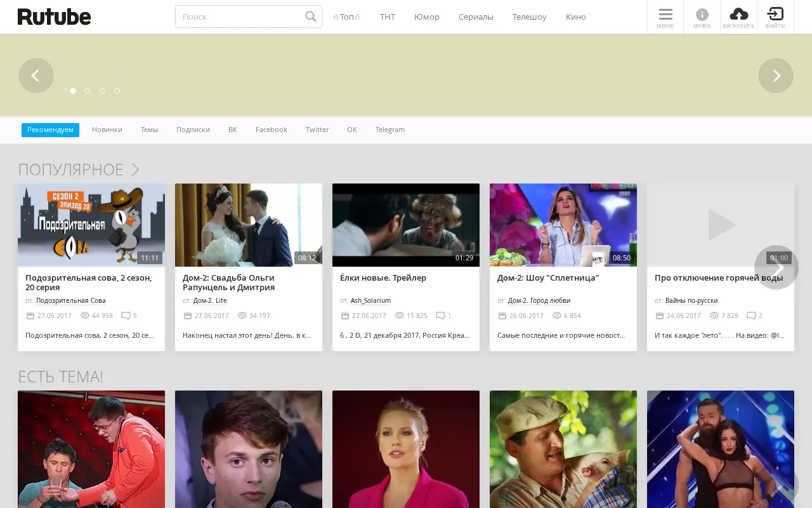Select the fourth banner slide dot
This screenshot has height=508, width=812.
(x=117, y=91)
